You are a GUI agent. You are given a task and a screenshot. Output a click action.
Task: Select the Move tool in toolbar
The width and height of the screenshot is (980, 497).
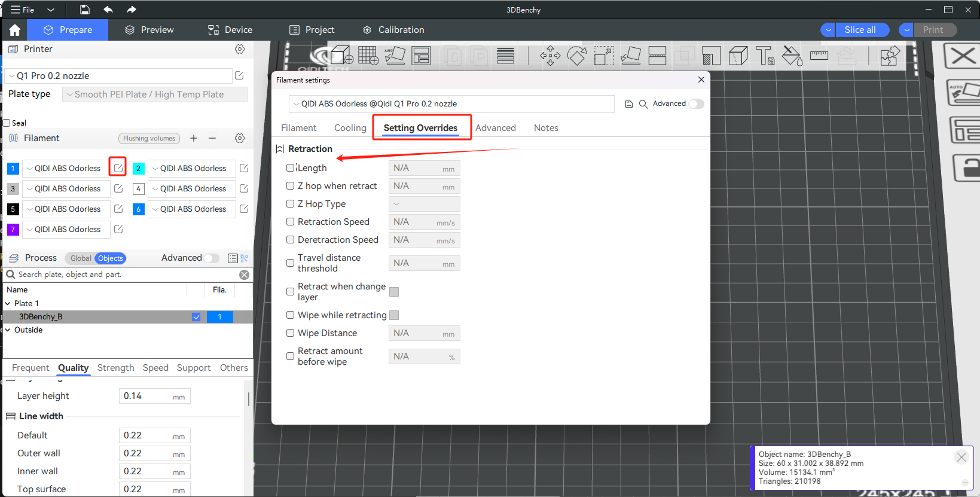(x=550, y=56)
